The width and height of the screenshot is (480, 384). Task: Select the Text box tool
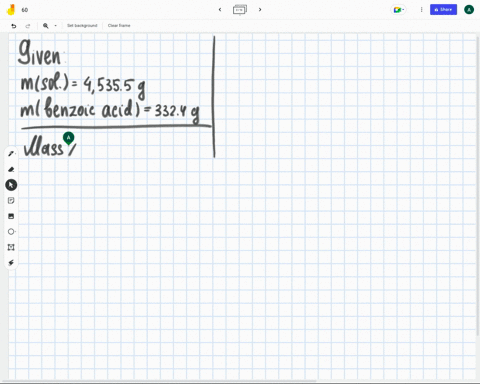point(11,247)
